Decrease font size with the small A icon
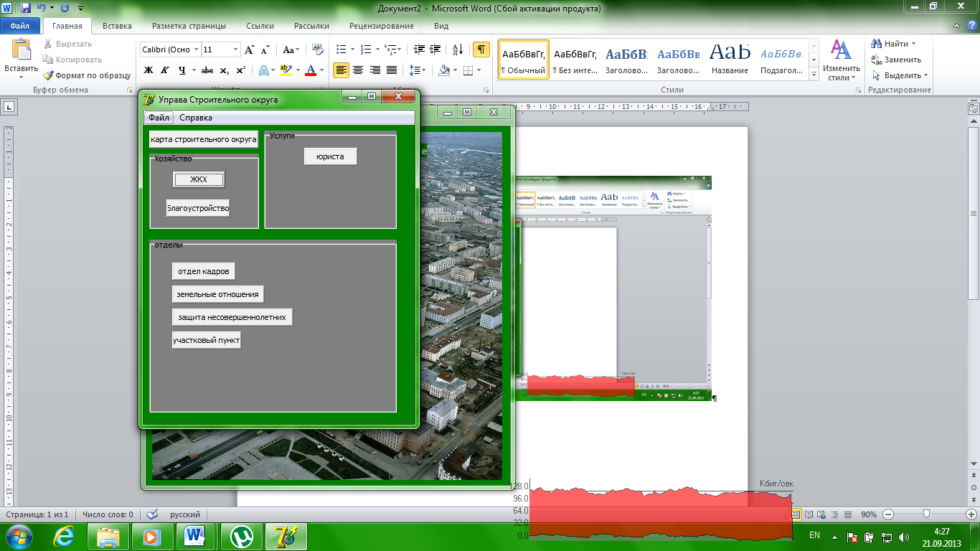This screenshot has width=980, height=551. pyautogui.click(x=265, y=50)
